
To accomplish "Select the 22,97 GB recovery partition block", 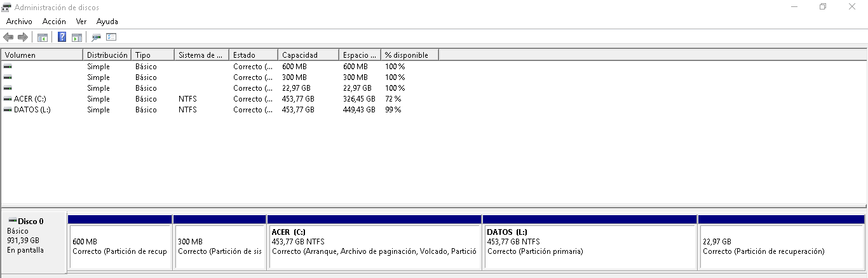I will pos(781,242).
